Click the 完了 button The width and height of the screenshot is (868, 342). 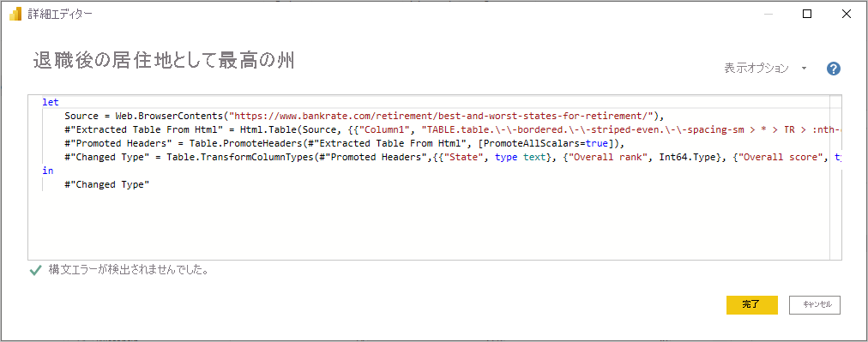[751, 305]
